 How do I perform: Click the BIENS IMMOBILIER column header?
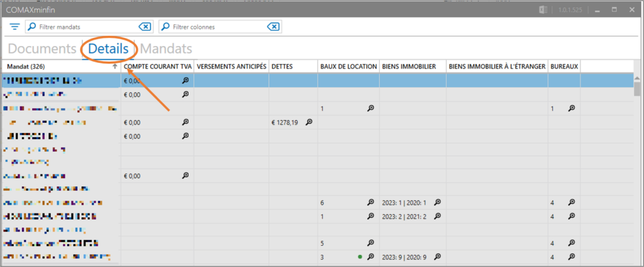tap(413, 66)
